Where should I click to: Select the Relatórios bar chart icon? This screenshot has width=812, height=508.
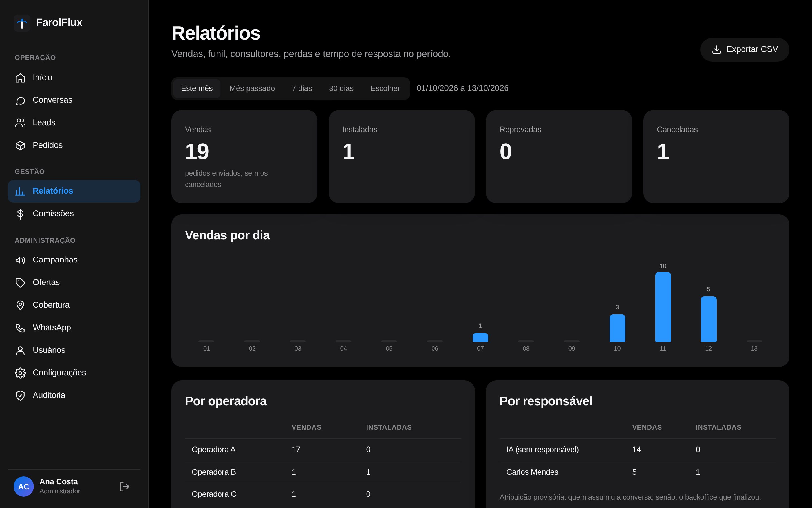pyautogui.click(x=20, y=191)
